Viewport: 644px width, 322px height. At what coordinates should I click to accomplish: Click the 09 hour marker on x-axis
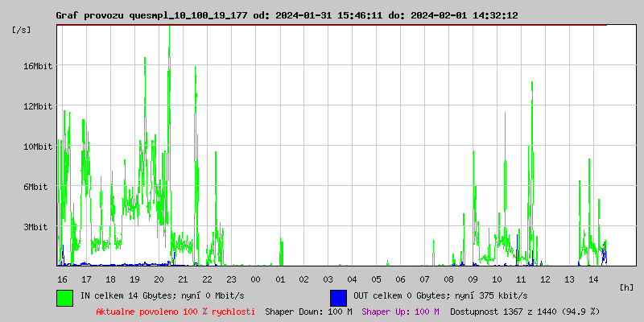tap(473, 279)
